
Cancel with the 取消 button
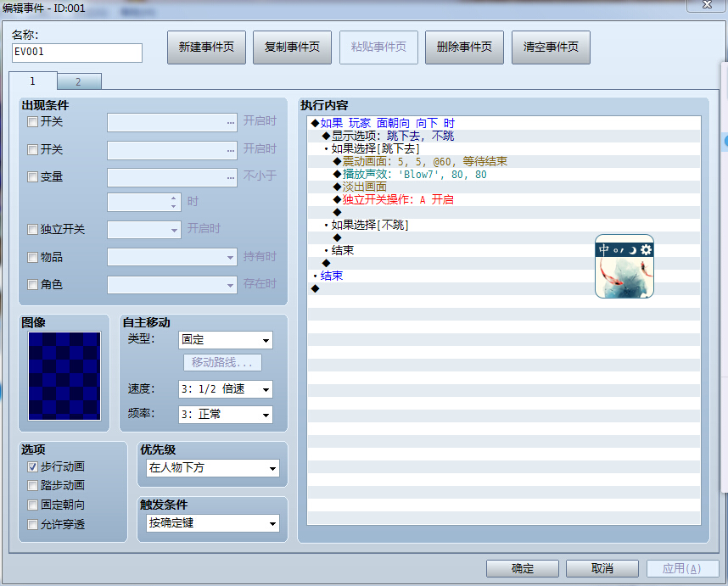coord(602,568)
